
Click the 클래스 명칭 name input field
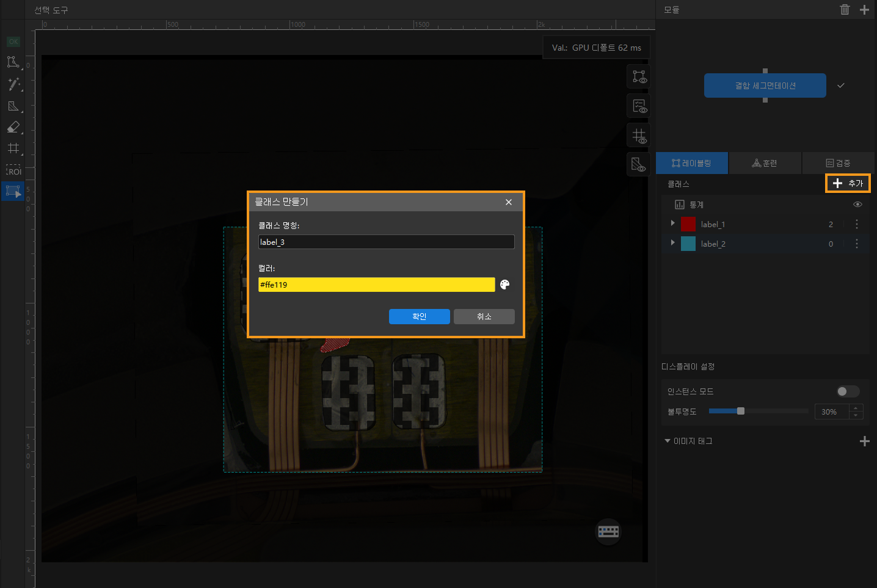point(387,242)
